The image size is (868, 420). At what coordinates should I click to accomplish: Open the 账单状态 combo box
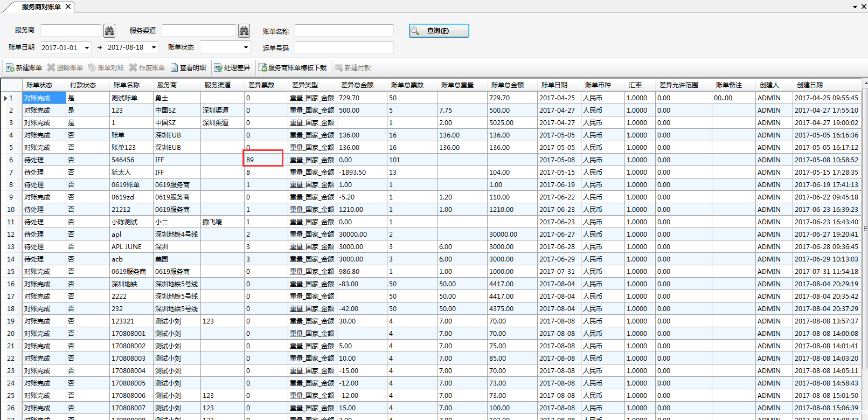[246, 47]
